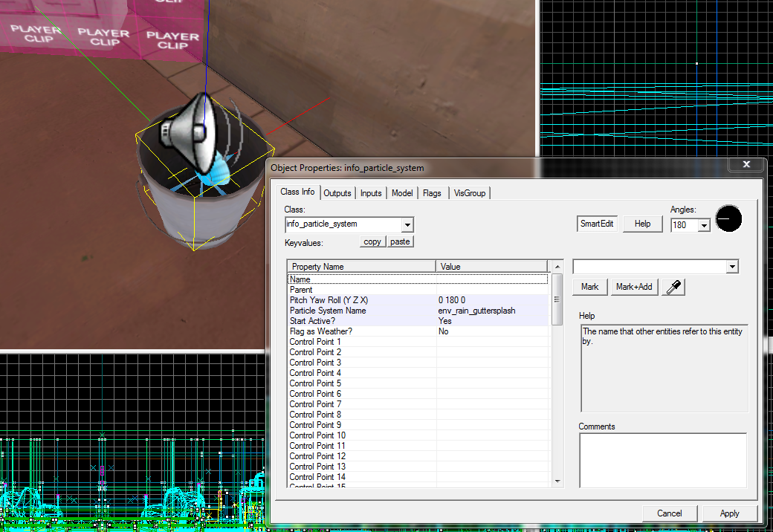Click the keyvalues scrollbar thumb
Screen dimensions: 773x532
click(x=557, y=299)
